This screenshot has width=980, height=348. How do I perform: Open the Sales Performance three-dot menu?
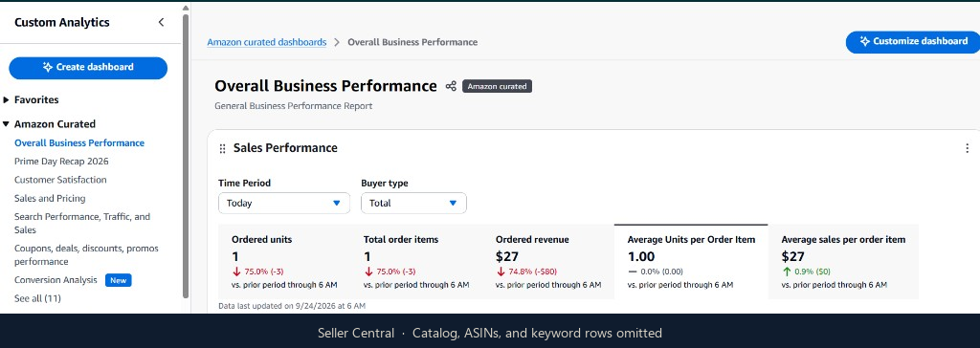(x=967, y=148)
